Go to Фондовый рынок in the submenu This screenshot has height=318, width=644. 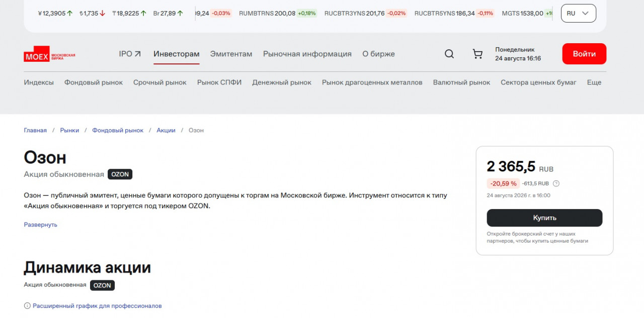[94, 82]
